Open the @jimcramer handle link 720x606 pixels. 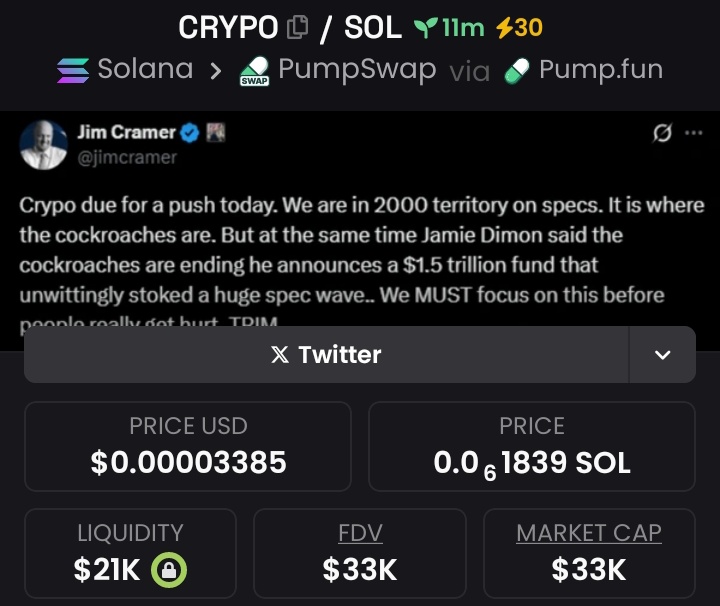[x=127, y=157]
